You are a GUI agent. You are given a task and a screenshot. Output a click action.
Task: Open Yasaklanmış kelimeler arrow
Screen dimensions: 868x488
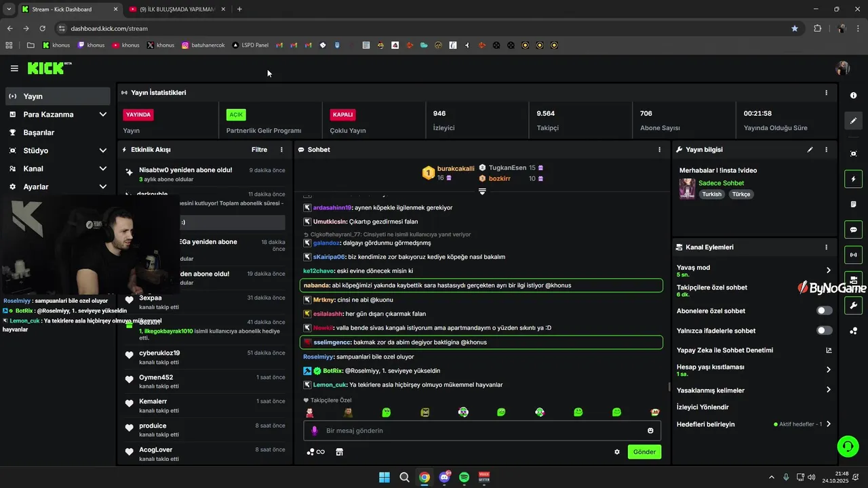click(x=829, y=390)
